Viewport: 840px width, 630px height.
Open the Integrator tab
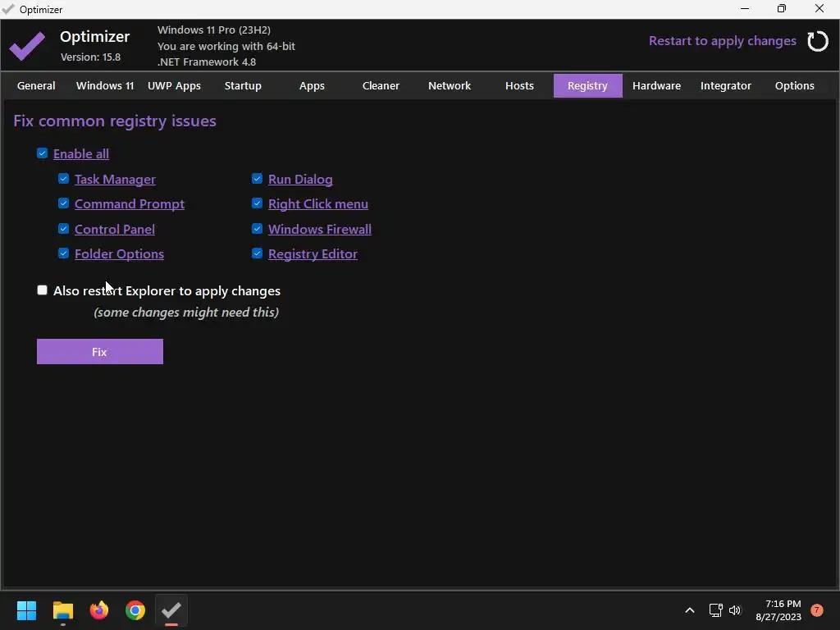pyautogui.click(x=726, y=85)
